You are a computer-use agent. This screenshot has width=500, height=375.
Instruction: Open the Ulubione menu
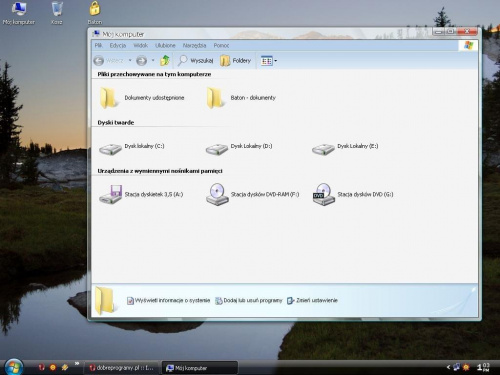pos(165,45)
